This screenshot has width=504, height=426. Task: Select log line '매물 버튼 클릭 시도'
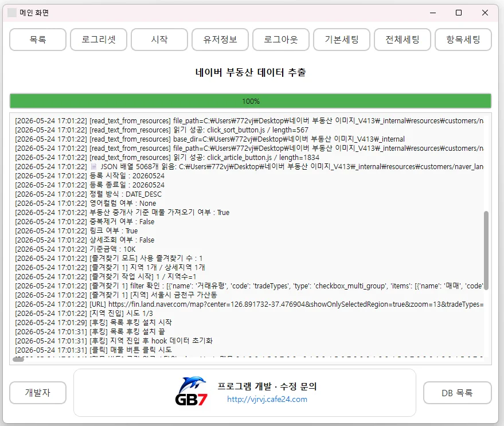93,350
